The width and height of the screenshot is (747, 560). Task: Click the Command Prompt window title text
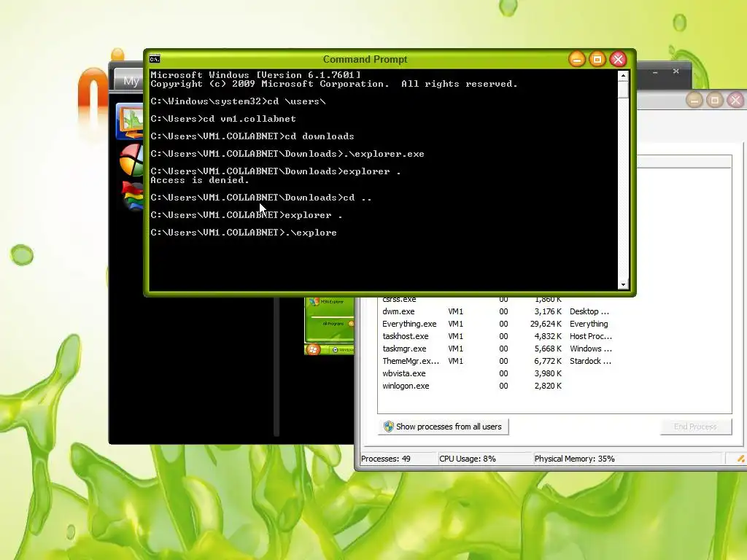pos(365,60)
